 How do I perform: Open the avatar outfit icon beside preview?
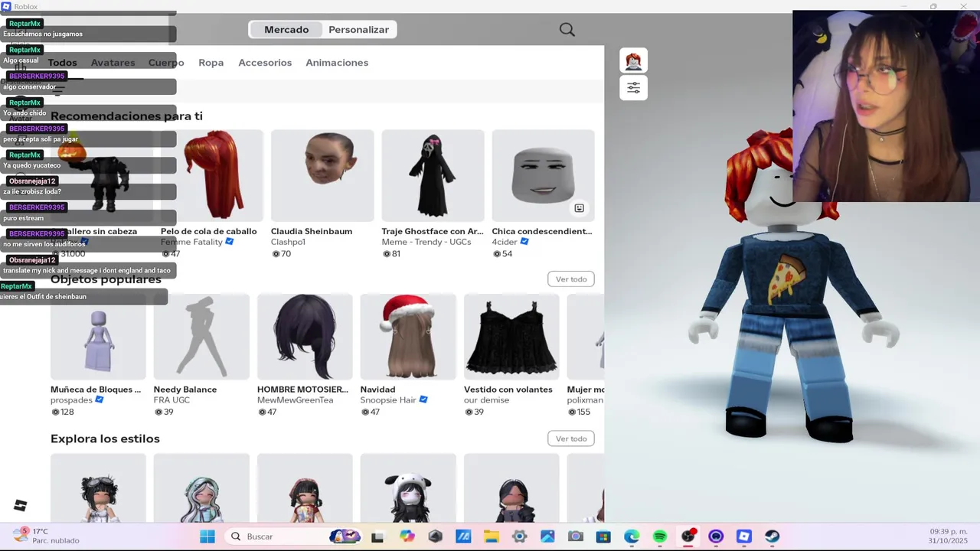pos(633,60)
